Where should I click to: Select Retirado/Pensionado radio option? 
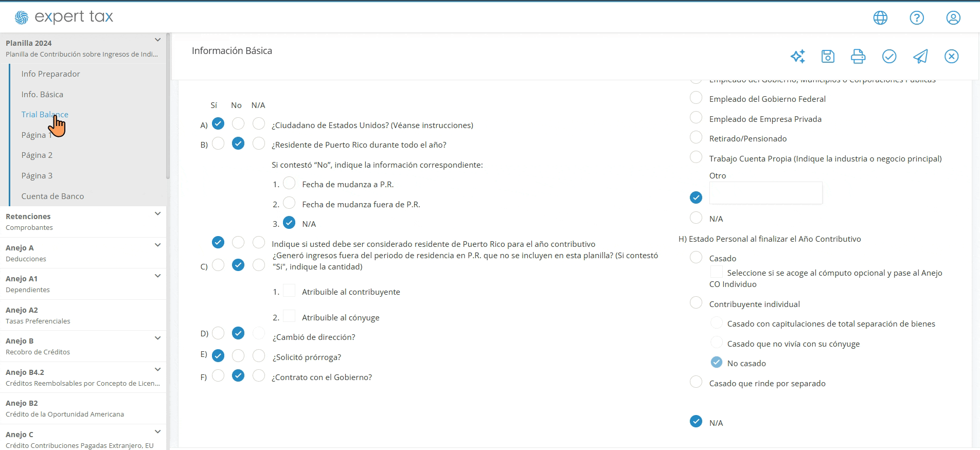pos(696,137)
